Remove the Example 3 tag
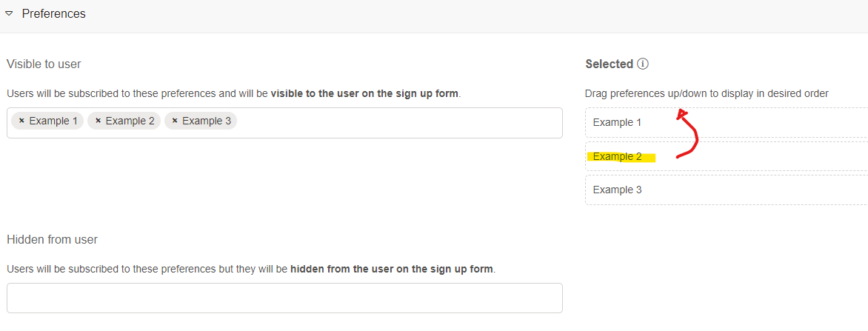Viewport: 868px width, 331px height. [174, 121]
